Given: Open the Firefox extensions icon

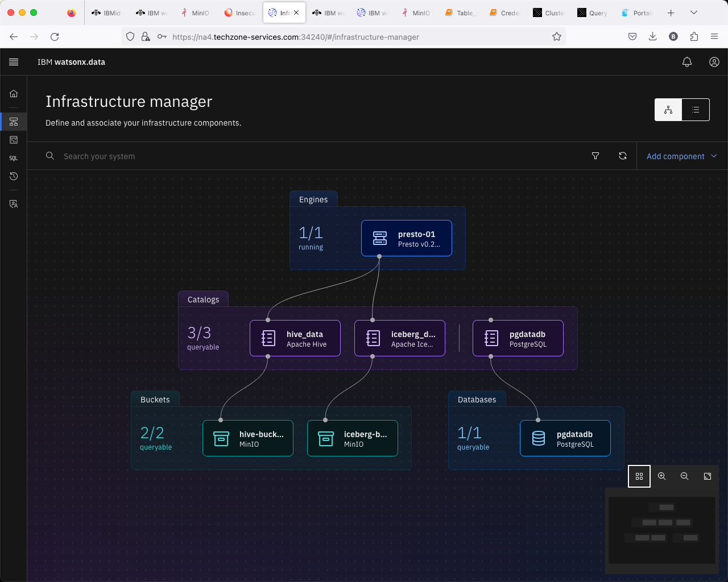Looking at the screenshot, I should coord(694,36).
